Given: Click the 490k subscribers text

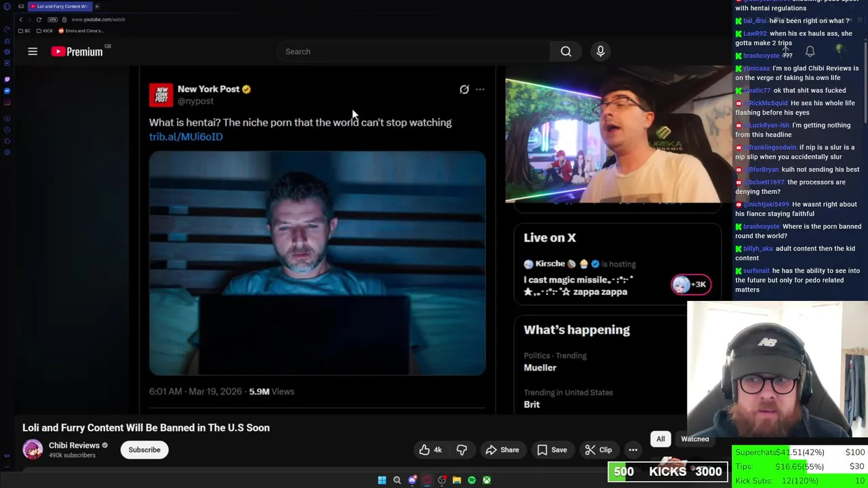Looking at the screenshot, I should tap(72, 455).
